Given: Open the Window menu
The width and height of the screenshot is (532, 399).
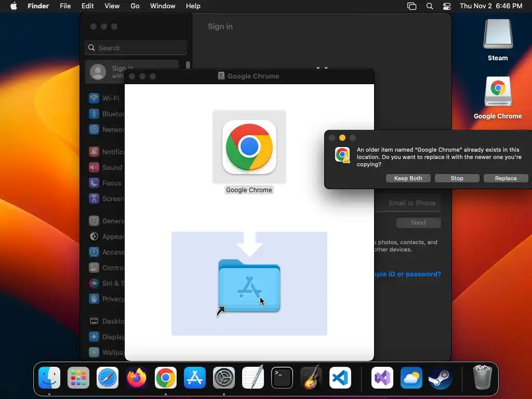Looking at the screenshot, I should tap(163, 6).
